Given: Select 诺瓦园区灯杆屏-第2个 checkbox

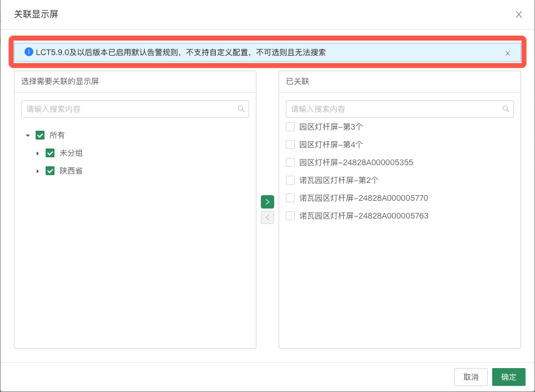Looking at the screenshot, I should pyautogui.click(x=290, y=180).
